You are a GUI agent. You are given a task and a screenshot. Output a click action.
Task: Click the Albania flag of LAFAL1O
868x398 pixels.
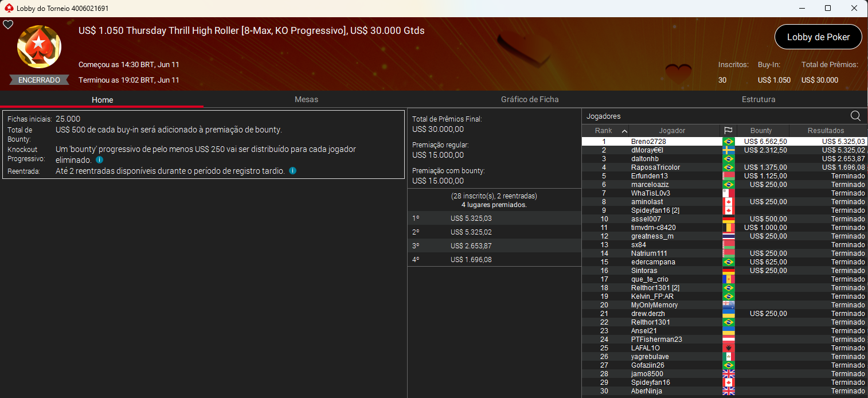click(x=729, y=348)
